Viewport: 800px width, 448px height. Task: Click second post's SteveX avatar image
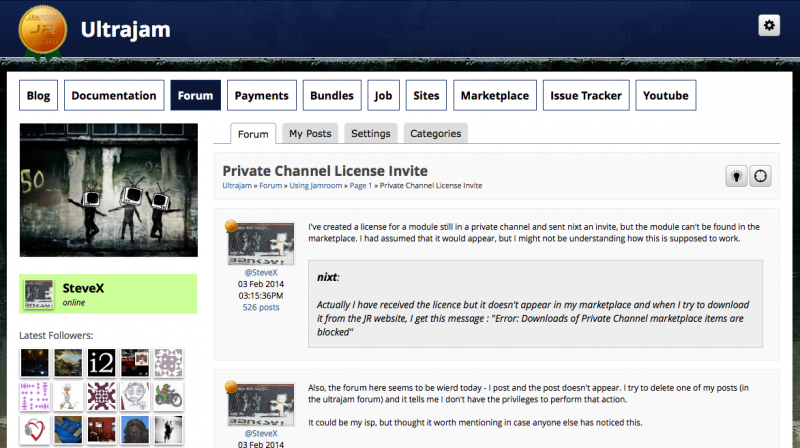[x=261, y=404]
